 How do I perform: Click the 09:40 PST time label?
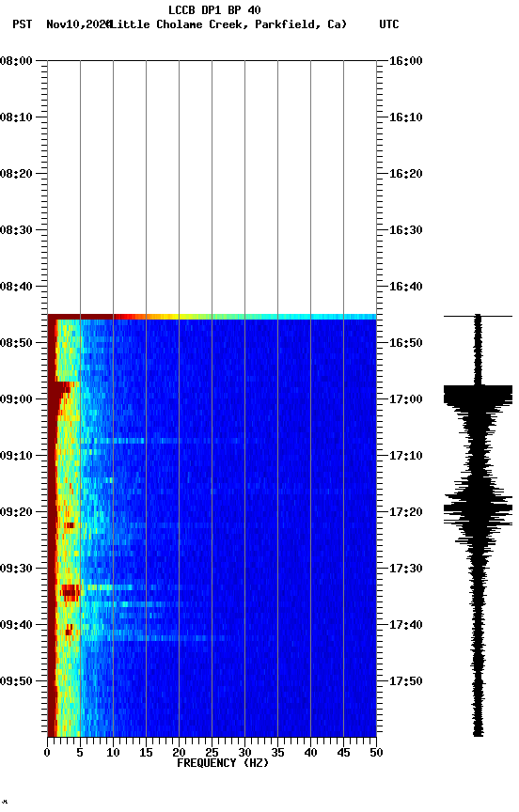pos(16,625)
